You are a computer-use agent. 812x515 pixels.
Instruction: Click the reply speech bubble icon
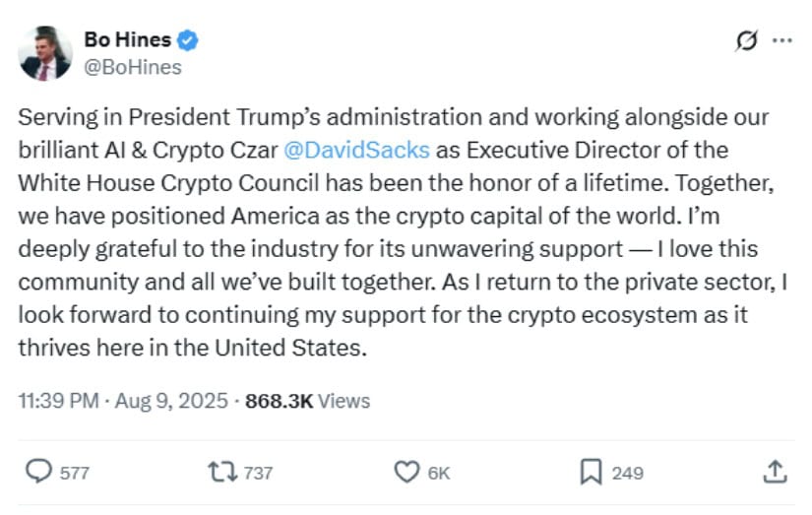(38, 472)
